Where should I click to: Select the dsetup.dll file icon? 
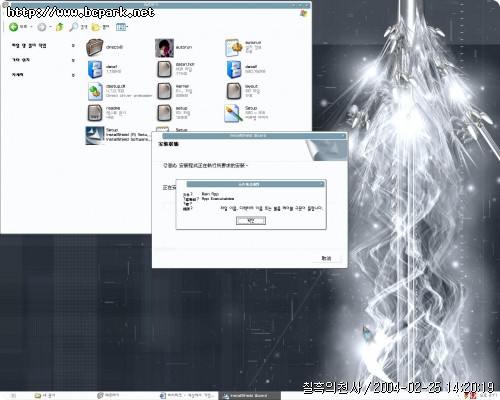tap(95, 91)
